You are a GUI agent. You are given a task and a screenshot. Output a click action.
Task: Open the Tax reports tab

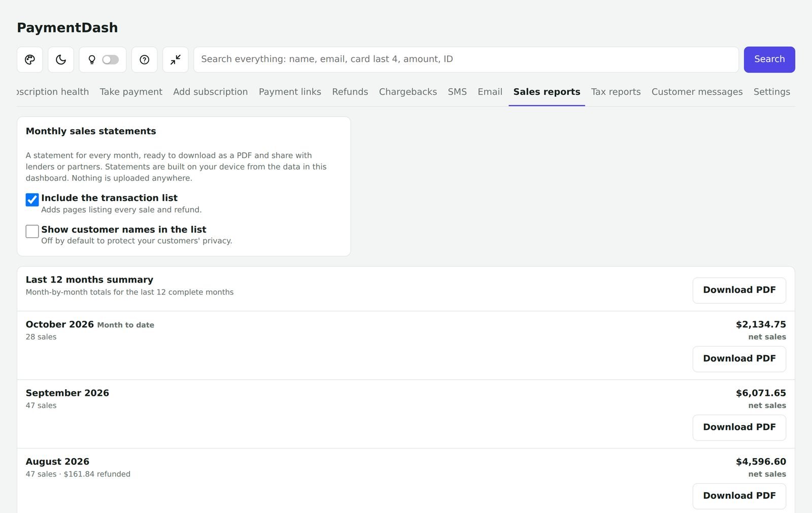[616, 92]
